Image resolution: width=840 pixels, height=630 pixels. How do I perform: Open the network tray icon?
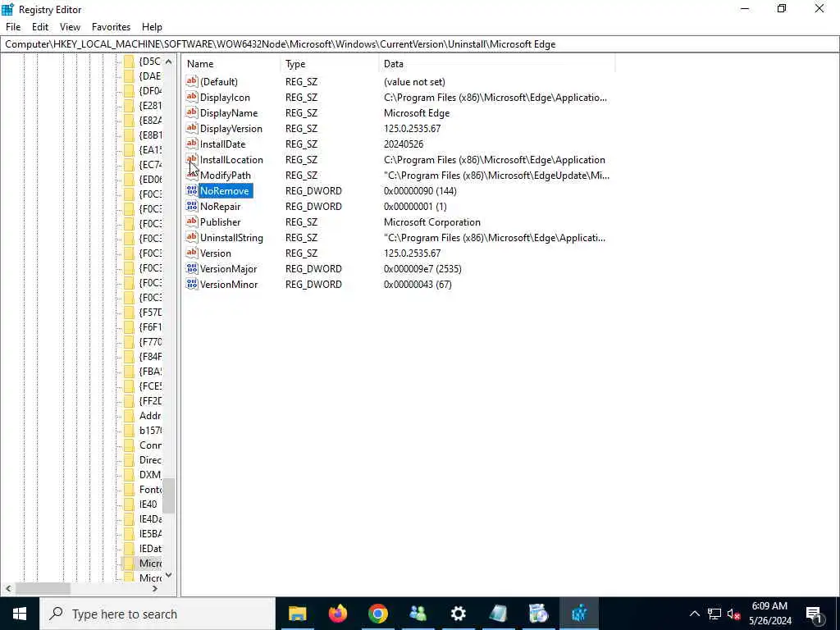(714, 614)
